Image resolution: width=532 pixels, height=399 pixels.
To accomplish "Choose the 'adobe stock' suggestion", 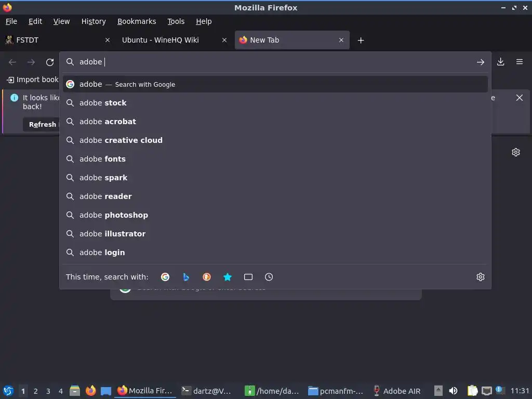I will [x=275, y=103].
